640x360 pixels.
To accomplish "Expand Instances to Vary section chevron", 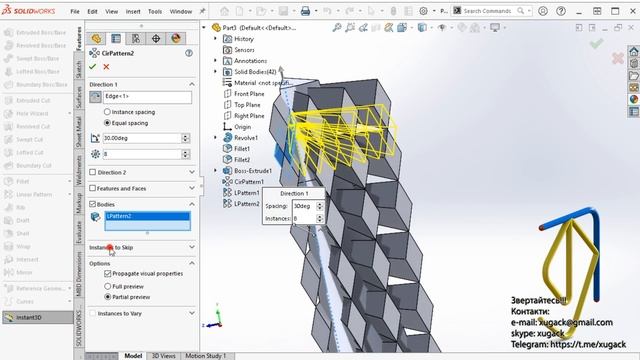I will click(x=192, y=313).
